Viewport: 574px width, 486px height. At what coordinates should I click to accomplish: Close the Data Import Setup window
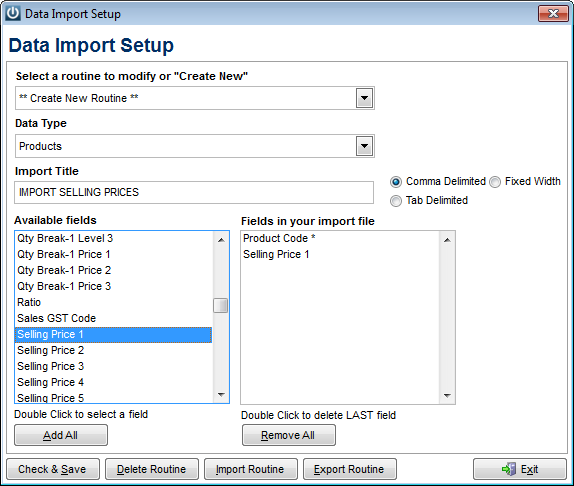click(x=553, y=14)
